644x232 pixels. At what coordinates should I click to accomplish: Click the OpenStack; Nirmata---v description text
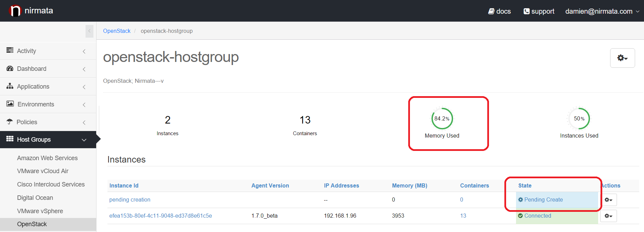point(133,81)
